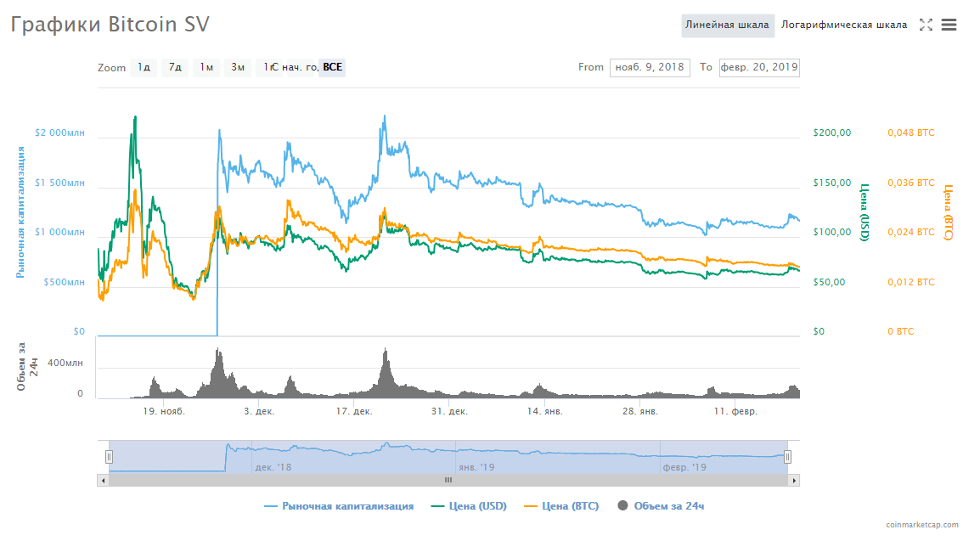This screenshot has width=980, height=541.
Task: Click the '19. нояб.' x-axis label
Action: [x=164, y=411]
